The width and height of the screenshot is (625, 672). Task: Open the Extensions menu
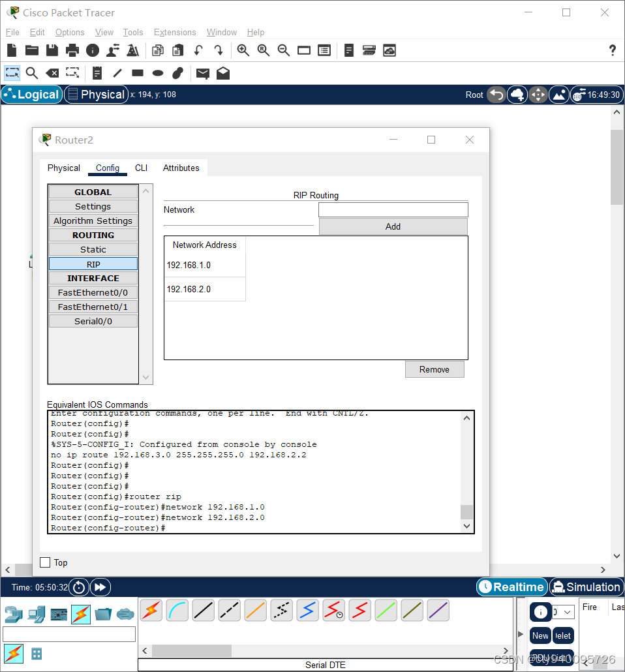pyautogui.click(x=175, y=32)
